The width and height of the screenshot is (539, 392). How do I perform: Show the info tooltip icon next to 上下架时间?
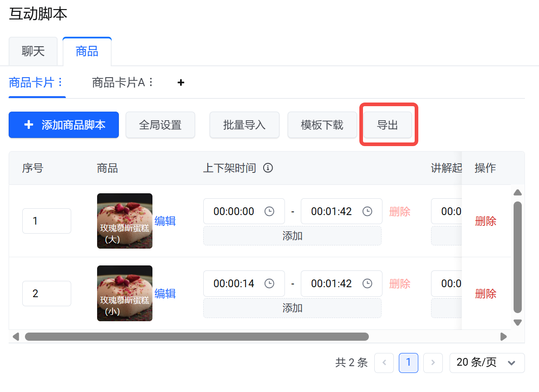coord(268,168)
